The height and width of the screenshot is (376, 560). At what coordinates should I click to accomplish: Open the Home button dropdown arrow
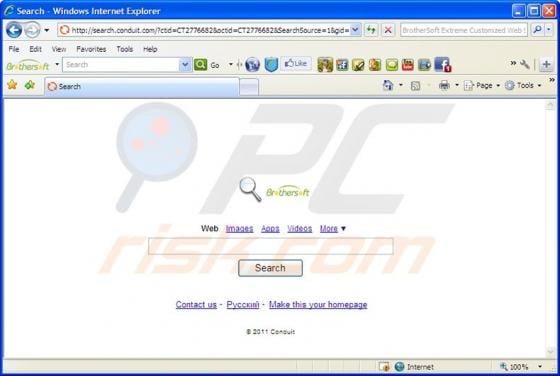coord(401,85)
